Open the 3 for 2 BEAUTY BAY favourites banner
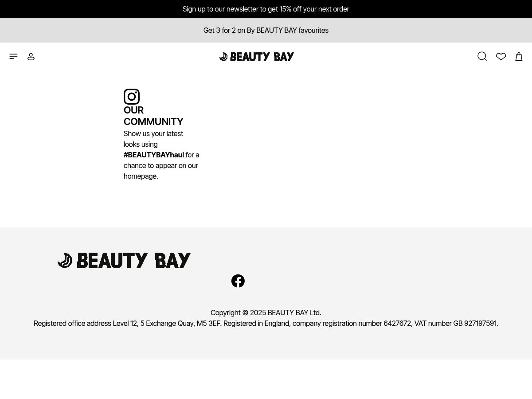Screen dimensions: 532x399 click(x=266, y=30)
